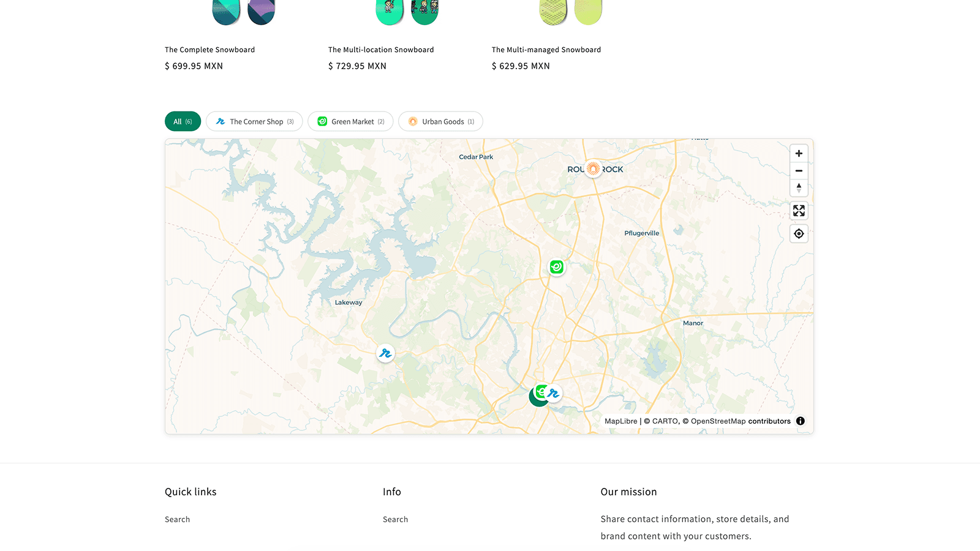Show all six store locations
The height and width of the screenshot is (551, 980).
click(183, 121)
